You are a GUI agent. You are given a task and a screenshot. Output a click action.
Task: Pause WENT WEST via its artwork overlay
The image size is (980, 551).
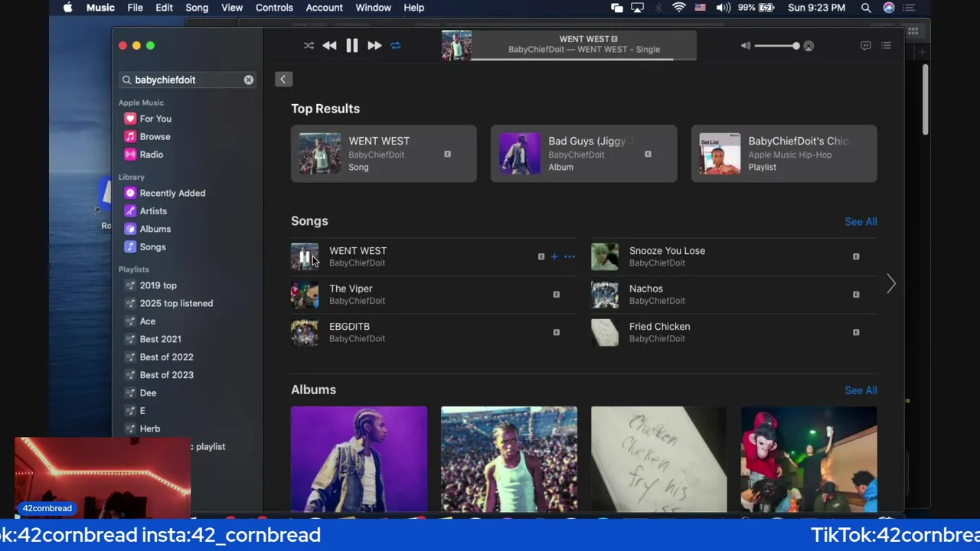pos(304,256)
